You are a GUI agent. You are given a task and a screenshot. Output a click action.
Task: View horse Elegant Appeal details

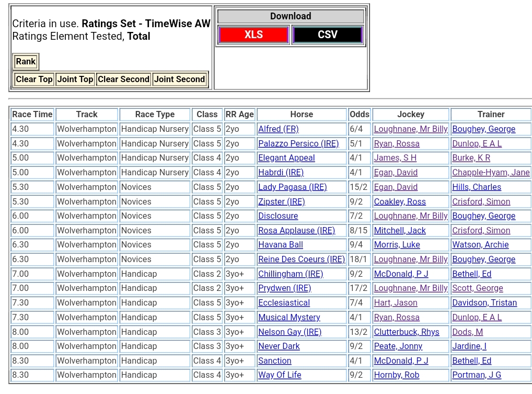(286, 158)
